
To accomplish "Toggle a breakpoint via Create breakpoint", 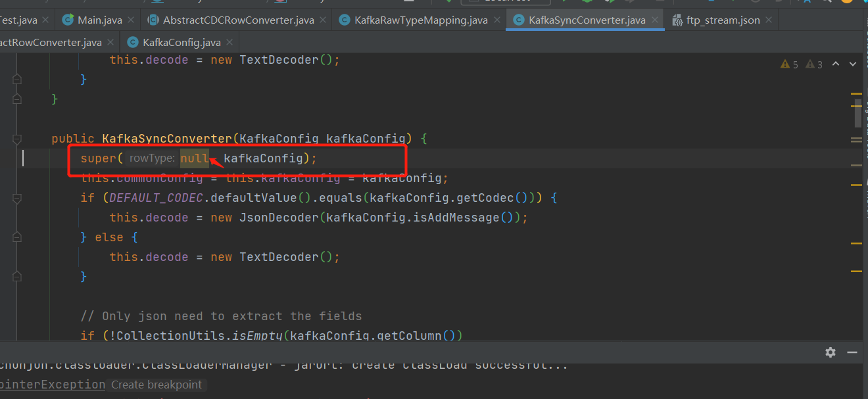I will (157, 385).
